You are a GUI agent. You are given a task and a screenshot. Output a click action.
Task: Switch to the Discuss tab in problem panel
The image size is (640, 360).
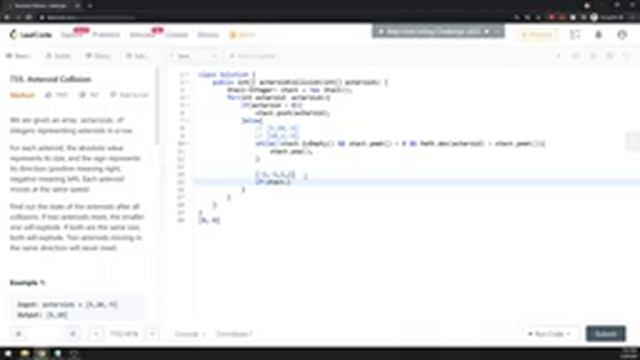pos(98,56)
